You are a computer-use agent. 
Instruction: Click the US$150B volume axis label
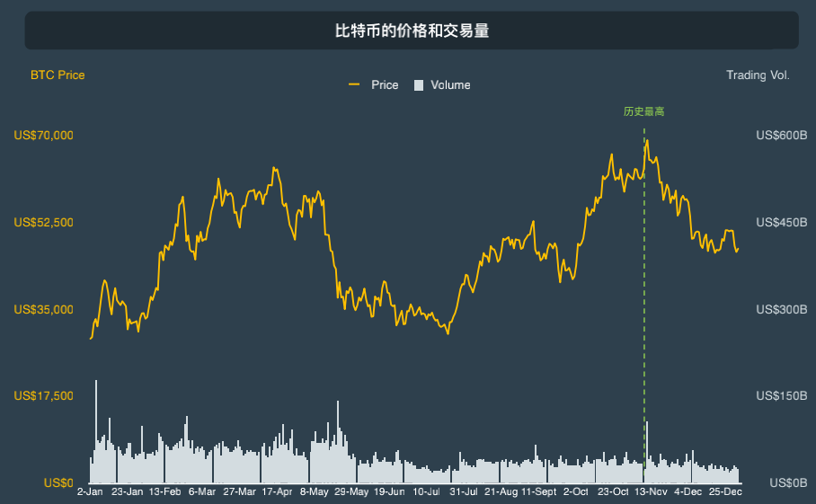782,396
